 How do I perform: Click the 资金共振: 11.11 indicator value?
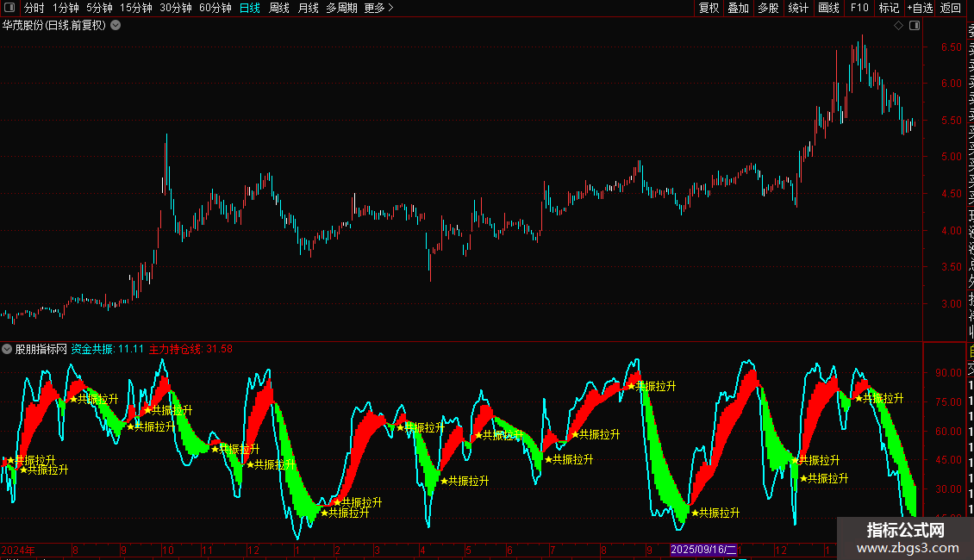click(108, 350)
